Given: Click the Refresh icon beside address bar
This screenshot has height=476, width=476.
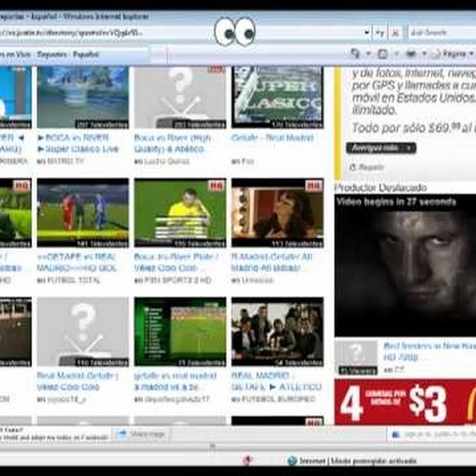Looking at the screenshot, I should [380, 33].
